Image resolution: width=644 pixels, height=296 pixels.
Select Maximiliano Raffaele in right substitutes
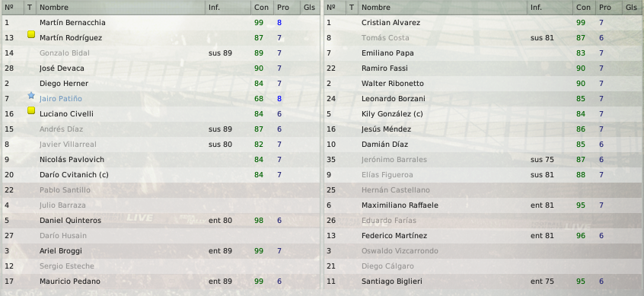tap(483, 205)
